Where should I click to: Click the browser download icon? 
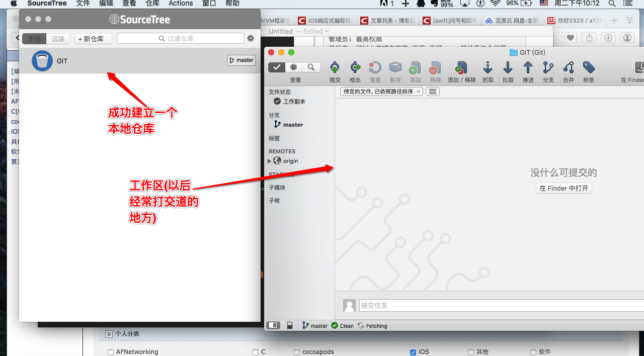(x=608, y=38)
